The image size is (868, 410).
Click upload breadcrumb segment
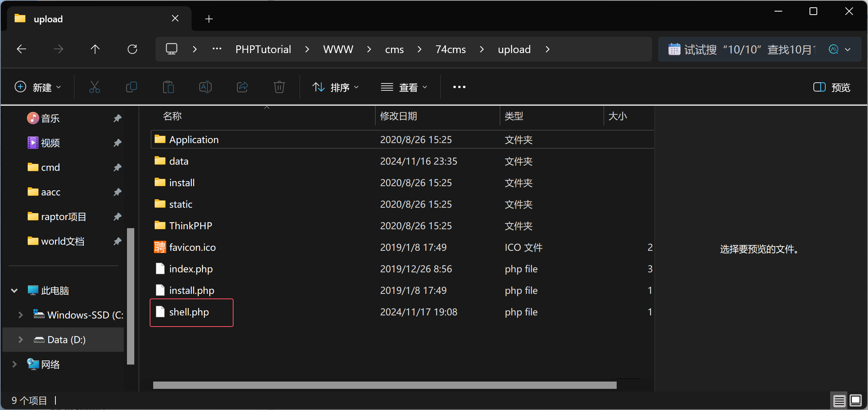coord(514,49)
